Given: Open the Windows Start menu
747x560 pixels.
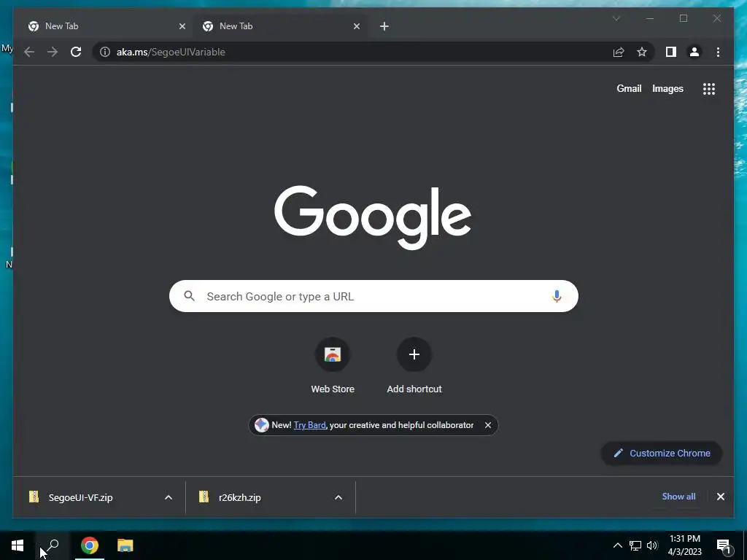Looking at the screenshot, I should coord(18,545).
